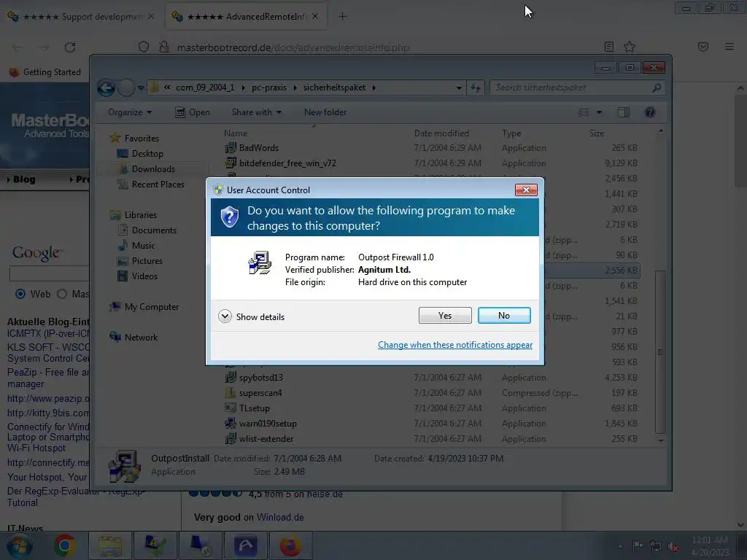Expand Show details chevron in UAC dialog
This screenshot has width=747, height=560.
click(225, 316)
